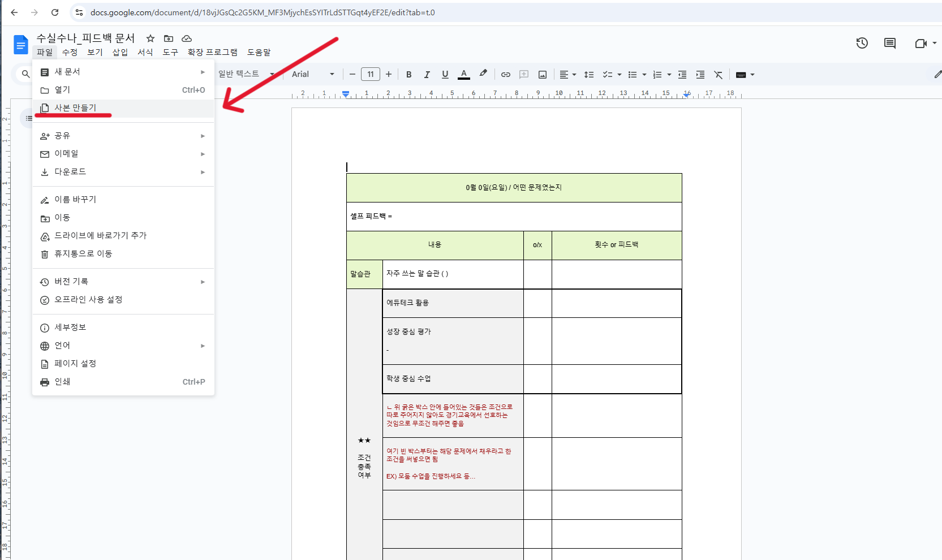Viewport: 942px width, 560px height.
Task: Open the comments panel icon
Action: (x=890, y=43)
